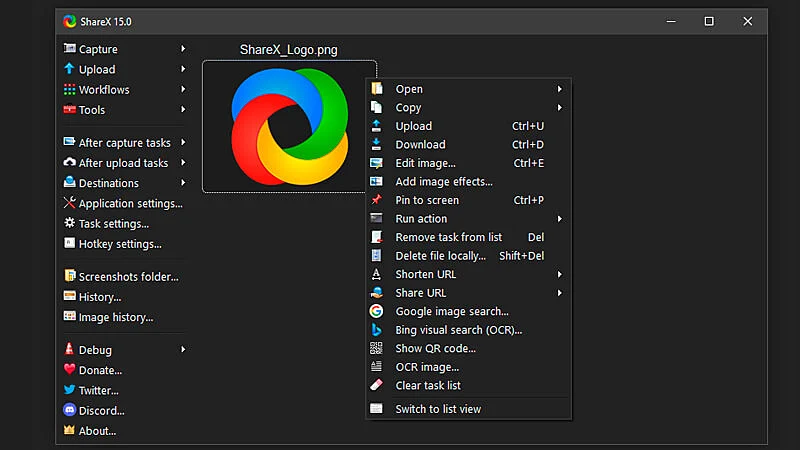This screenshot has height=450, width=800.
Task: Open Application settings
Action: click(130, 204)
